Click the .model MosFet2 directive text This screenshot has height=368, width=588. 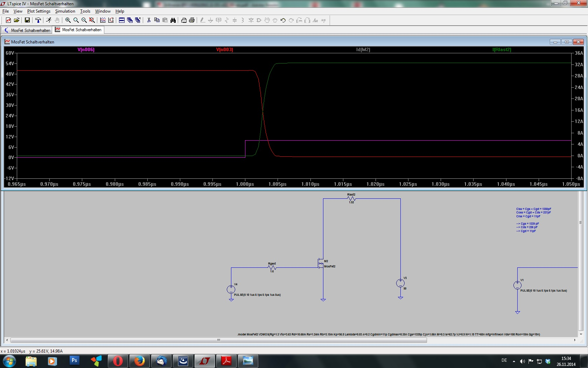(x=388, y=334)
